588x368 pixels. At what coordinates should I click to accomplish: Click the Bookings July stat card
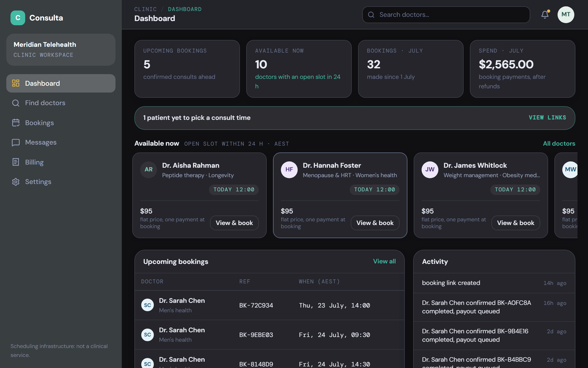point(411,69)
